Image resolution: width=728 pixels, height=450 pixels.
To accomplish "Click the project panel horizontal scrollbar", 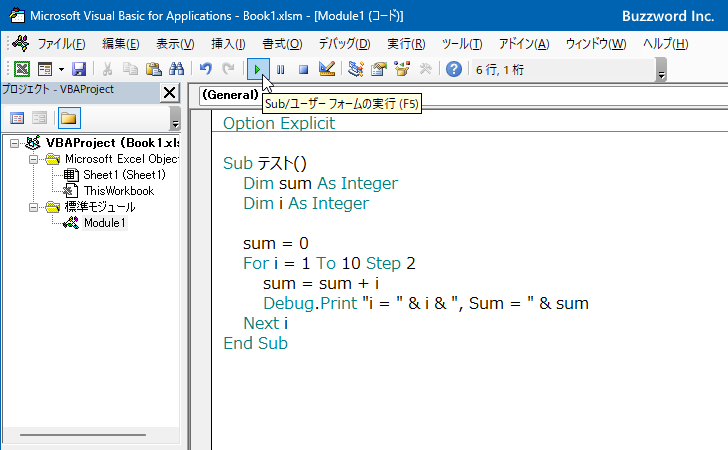I will 83,435.
